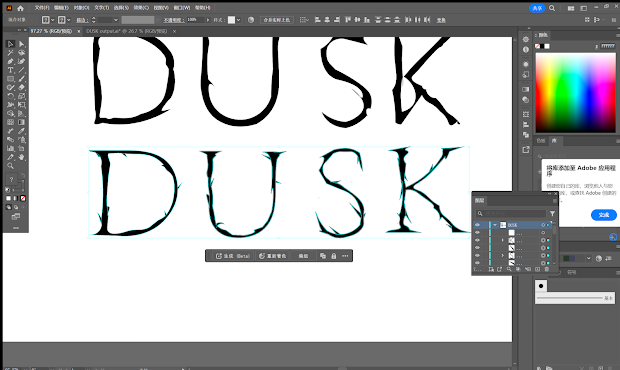Set paint to None in toolbar
The height and width of the screenshot is (370, 620).
[x=23, y=198]
